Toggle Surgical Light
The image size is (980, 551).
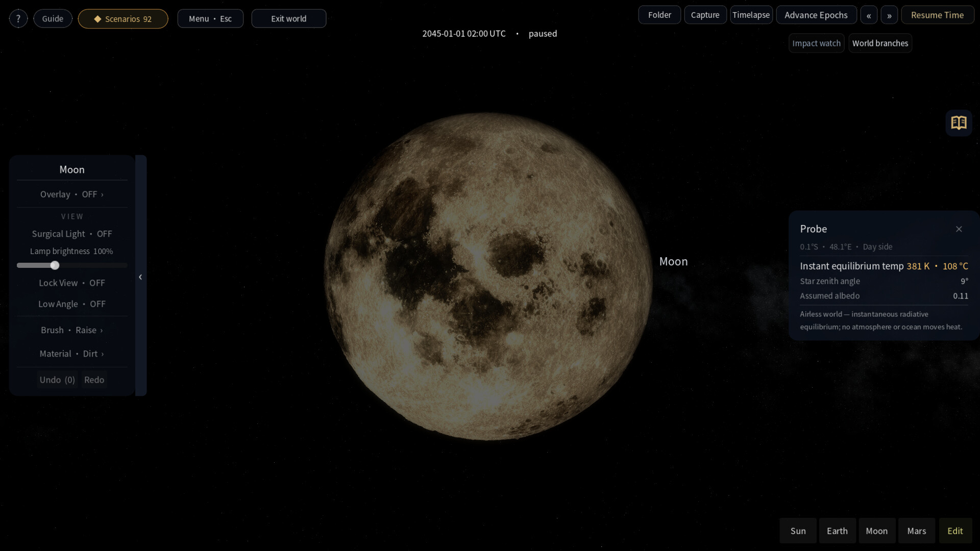coord(72,234)
